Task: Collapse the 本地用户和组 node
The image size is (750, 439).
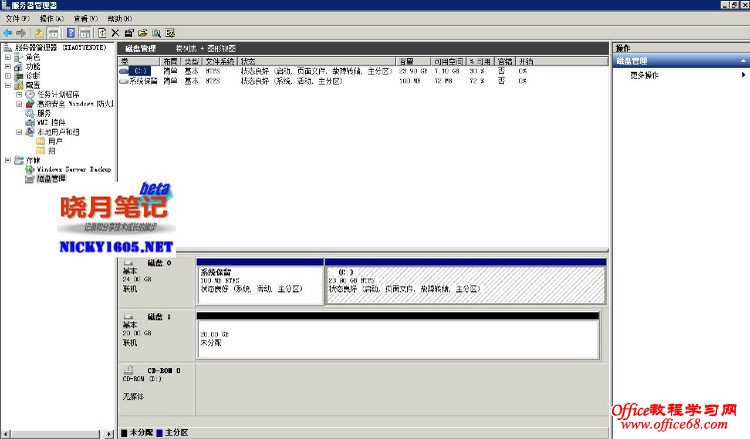Action: tap(19, 132)
